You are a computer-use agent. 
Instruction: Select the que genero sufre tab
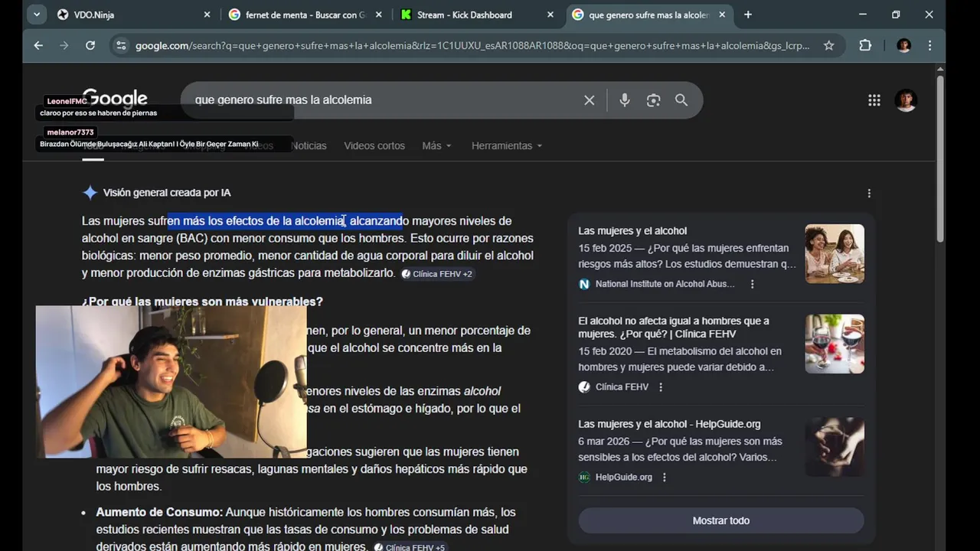click(649, 15)
